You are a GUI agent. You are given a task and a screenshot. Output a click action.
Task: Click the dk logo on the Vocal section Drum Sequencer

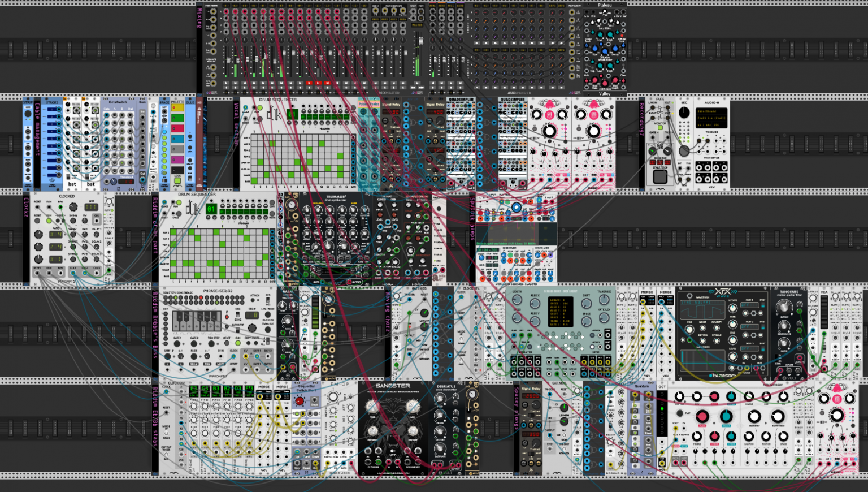point(274,114)
